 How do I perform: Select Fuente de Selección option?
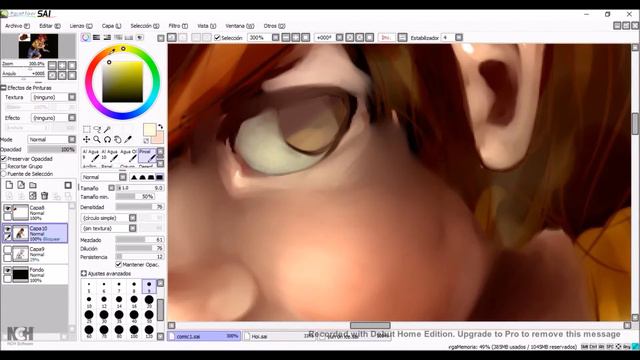(4, 174)
